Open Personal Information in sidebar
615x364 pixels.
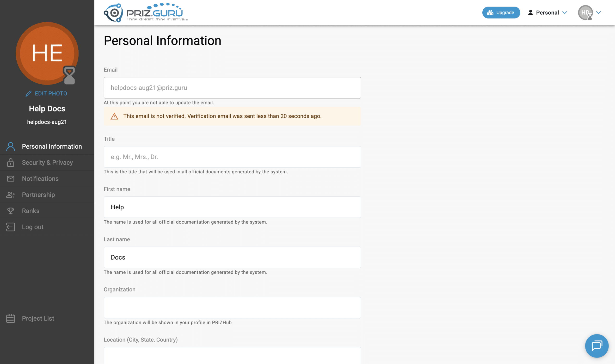tap(47, 146)
